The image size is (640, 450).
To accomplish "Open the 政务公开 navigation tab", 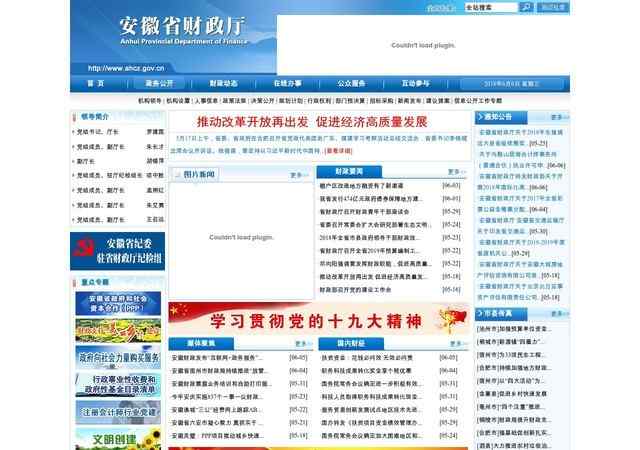I will (159, 84).
